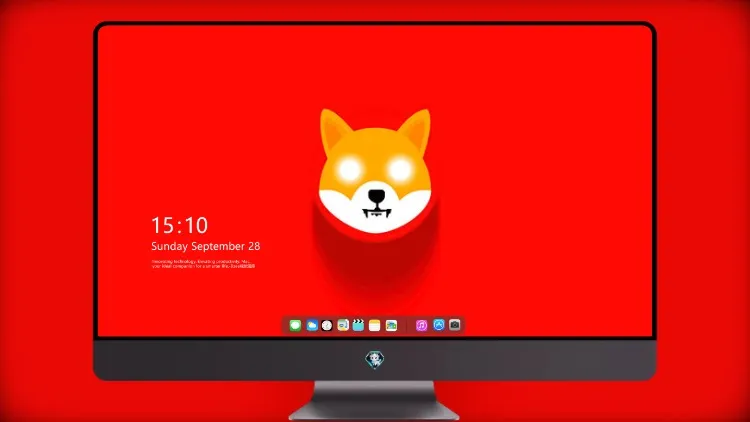Open the green Messages app in the dock
750x422 pixels.
tap(295, 325)
